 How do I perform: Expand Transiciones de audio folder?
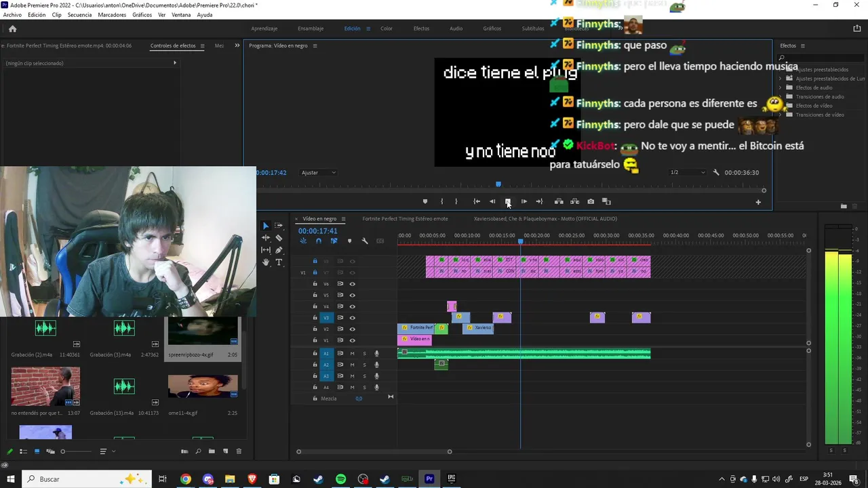coord(780,97)
